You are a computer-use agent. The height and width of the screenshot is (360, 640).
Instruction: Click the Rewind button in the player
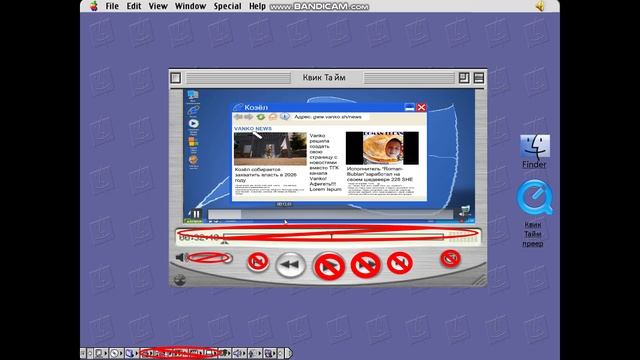[x=290, y=264]
